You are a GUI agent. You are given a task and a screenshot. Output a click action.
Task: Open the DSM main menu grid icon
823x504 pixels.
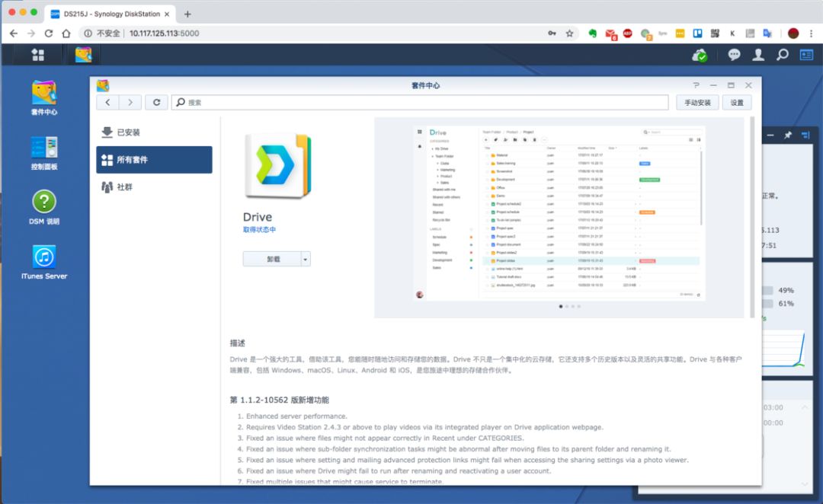(x=38, y=55)
